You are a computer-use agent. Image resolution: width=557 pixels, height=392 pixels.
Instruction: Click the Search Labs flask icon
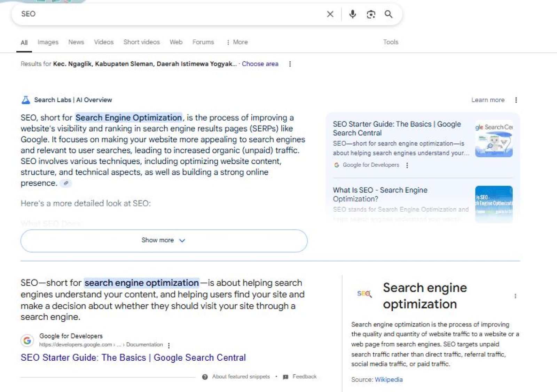coord(25,100)
